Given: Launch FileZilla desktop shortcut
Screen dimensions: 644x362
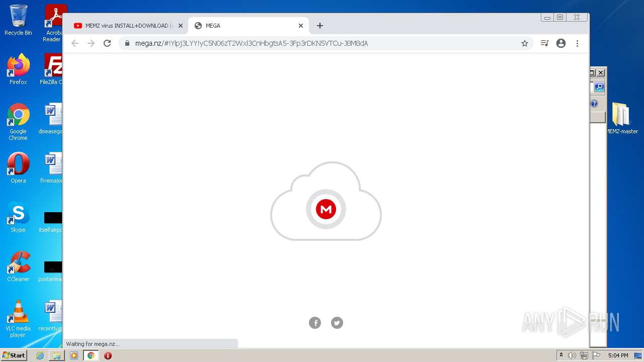Looking at the screenshot, I should (x=52, y=69).
